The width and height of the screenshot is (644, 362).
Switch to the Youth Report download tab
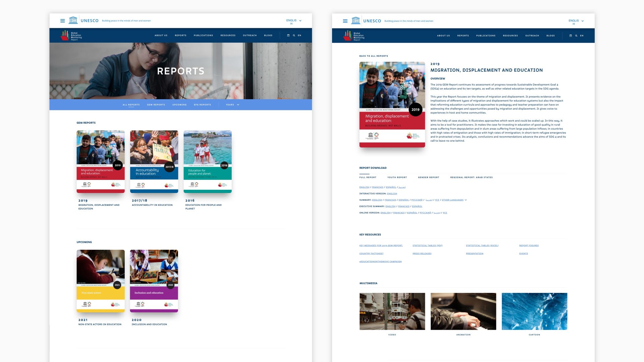pos(397,178)
